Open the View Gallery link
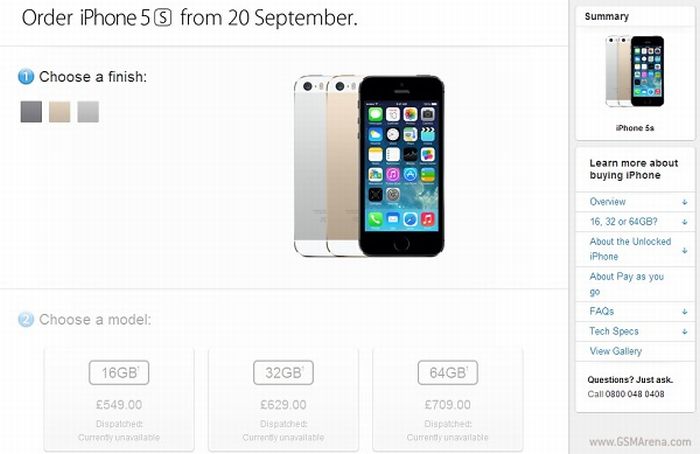The width and height of the screenshot is (700, 454). 615,351
